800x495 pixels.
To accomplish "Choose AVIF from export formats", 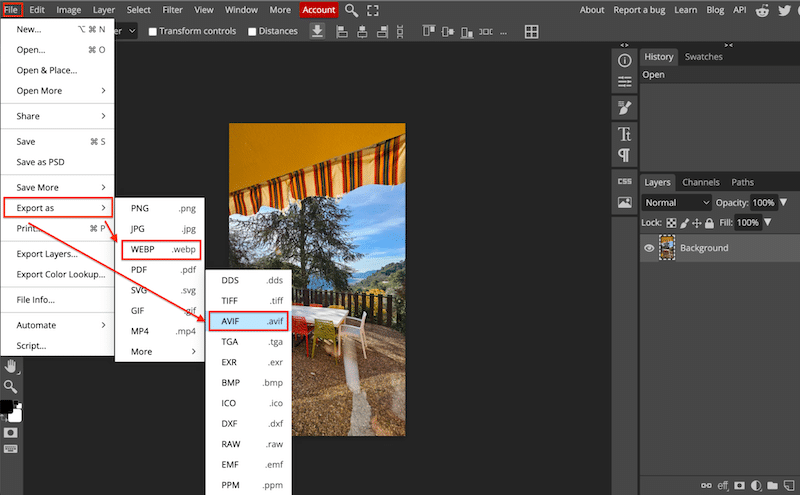I will coord(247,321).
